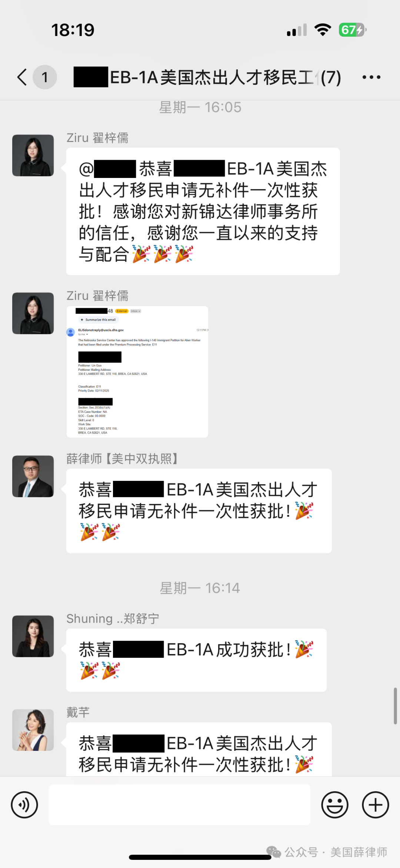Tap the group chat title EB-1A美国杰出人才移民
Image resolution: width=400 pixels, height=868 pixels.
[207, 77]
